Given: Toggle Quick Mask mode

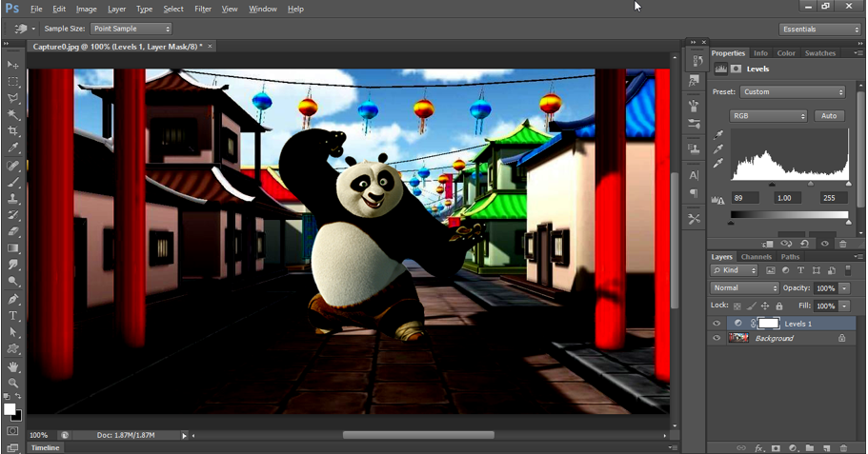Looking at the screenshot, I should point(12,431).
